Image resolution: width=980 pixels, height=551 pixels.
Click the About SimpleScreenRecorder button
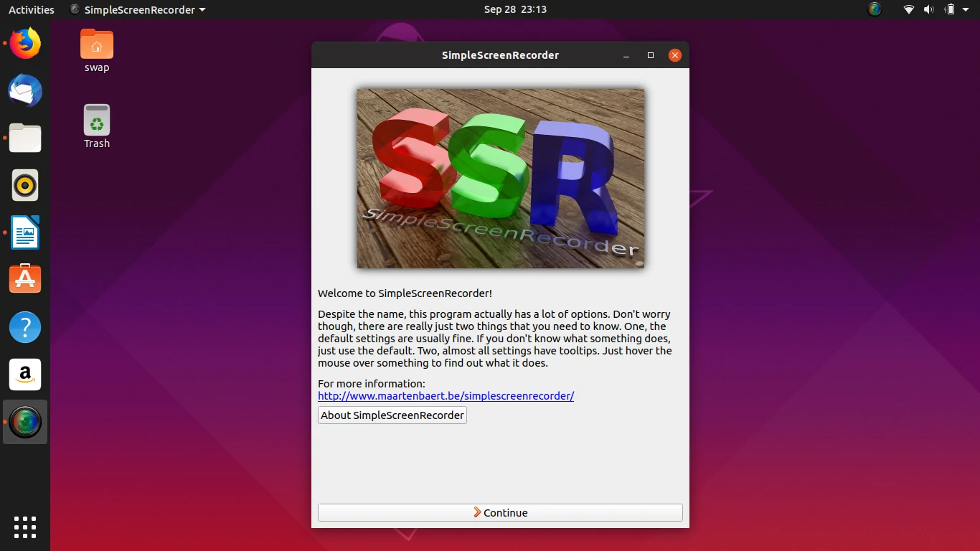392,415
